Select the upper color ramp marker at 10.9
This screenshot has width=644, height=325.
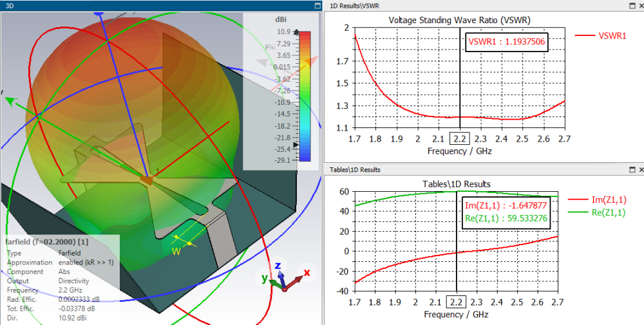coord(296,32)
